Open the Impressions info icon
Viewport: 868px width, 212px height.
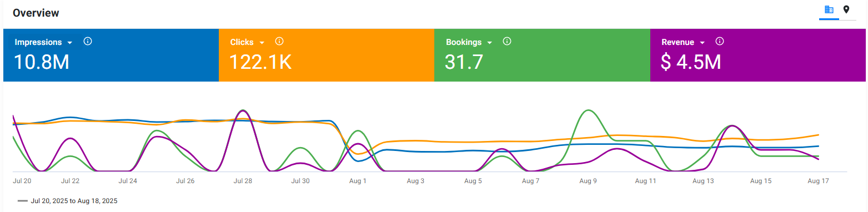coord(87,42)
